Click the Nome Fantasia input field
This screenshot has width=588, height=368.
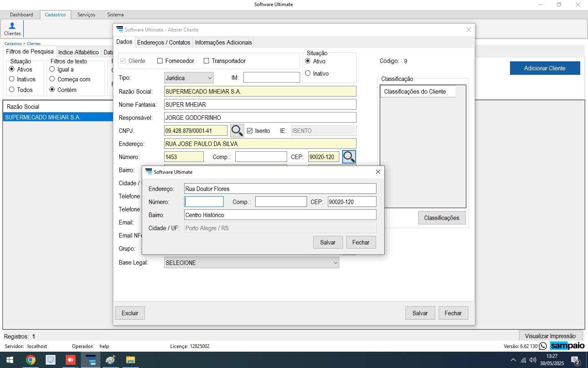coord(260,104)
